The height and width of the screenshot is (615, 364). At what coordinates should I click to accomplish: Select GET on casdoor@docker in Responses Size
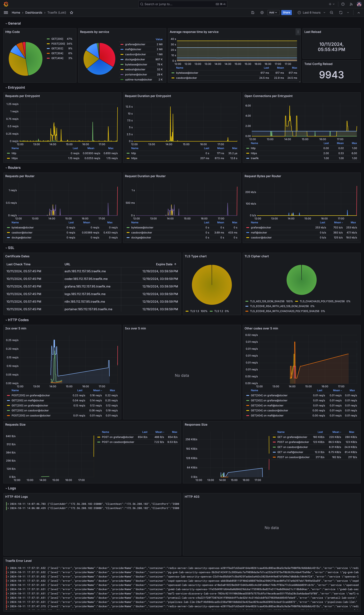pos(292,447)
